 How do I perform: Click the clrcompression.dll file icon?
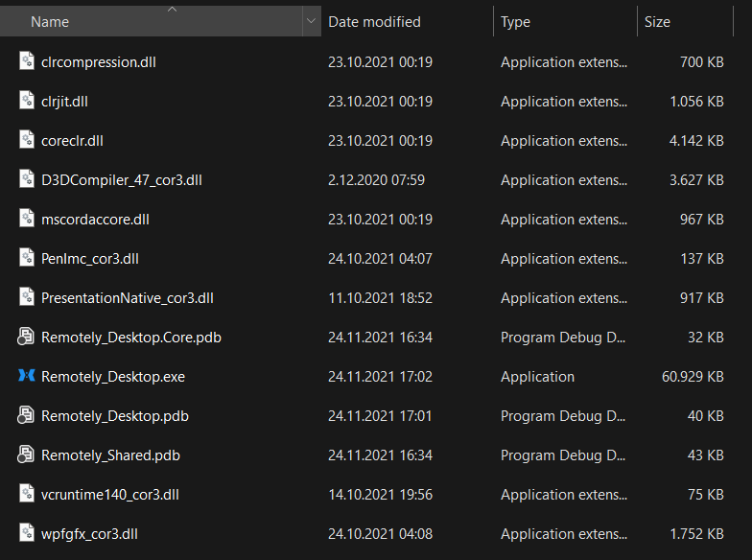point(27,61)
